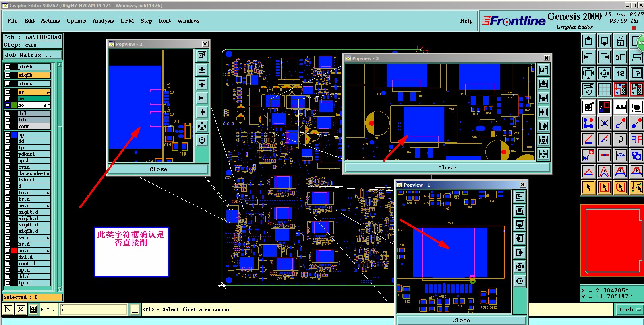Viewport: 644px width, 325px height.
Task: Toggle the pln5b layer checkbox
Action: click(x=8, y=67)
